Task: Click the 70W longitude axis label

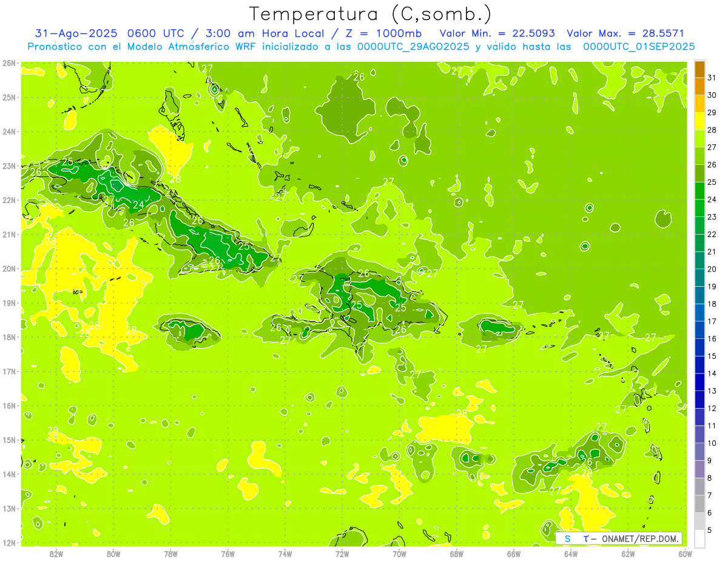Action: point(399,554)
